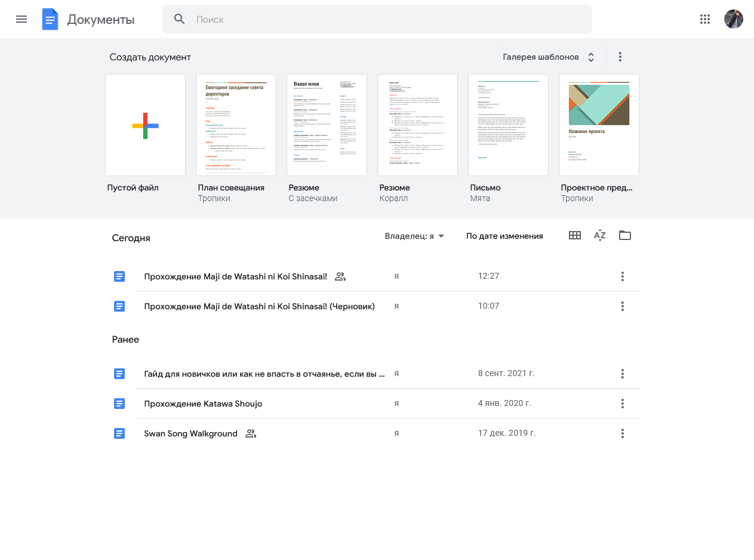The width and height of the screenshot is (754, 560).
Task: Open more options for Swan Song Walkground
Action: (623, 433)
